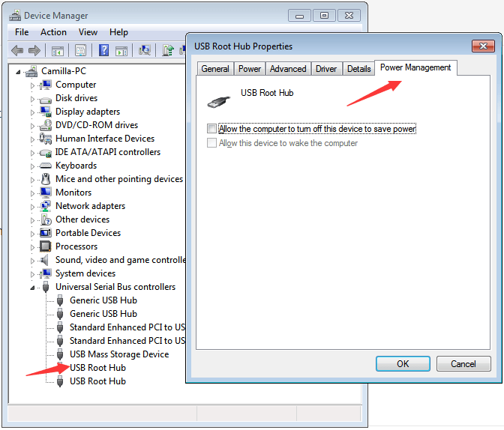
Task: Click the Human Interface Devices icon
Action: pyautogui.click(x=45, y=139)
